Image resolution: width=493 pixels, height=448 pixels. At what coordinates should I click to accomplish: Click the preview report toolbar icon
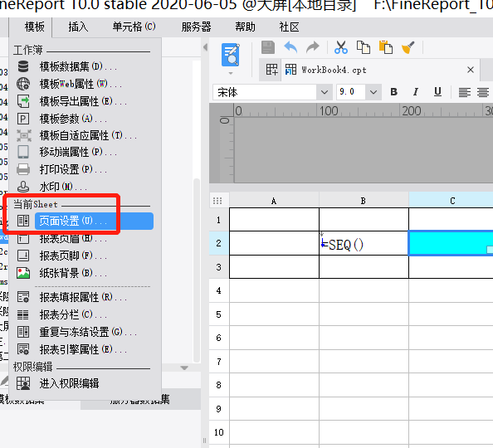tap(231, 55)
